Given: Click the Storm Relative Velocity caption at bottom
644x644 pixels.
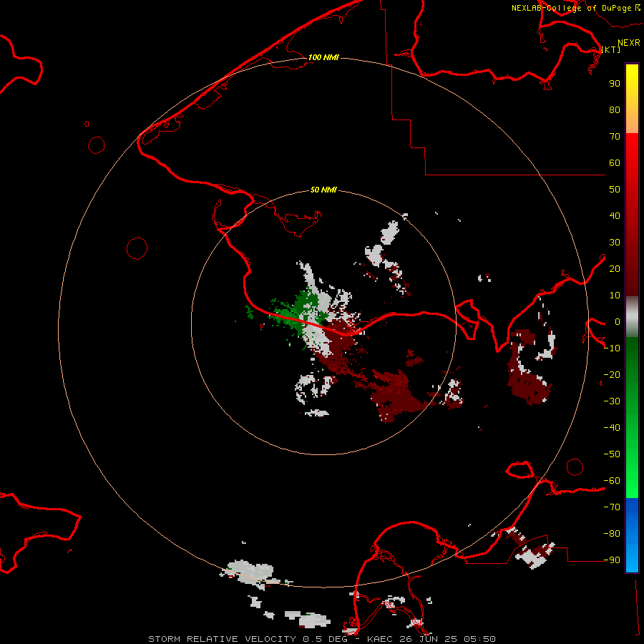Looking at the screenshot, I should click(x=322, y=639).
